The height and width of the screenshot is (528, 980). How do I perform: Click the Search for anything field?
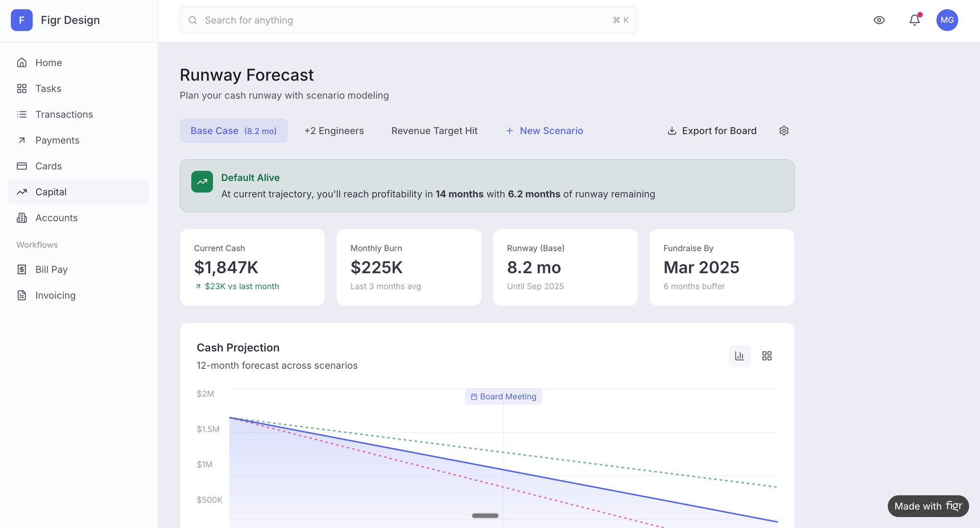coord(408,20)
